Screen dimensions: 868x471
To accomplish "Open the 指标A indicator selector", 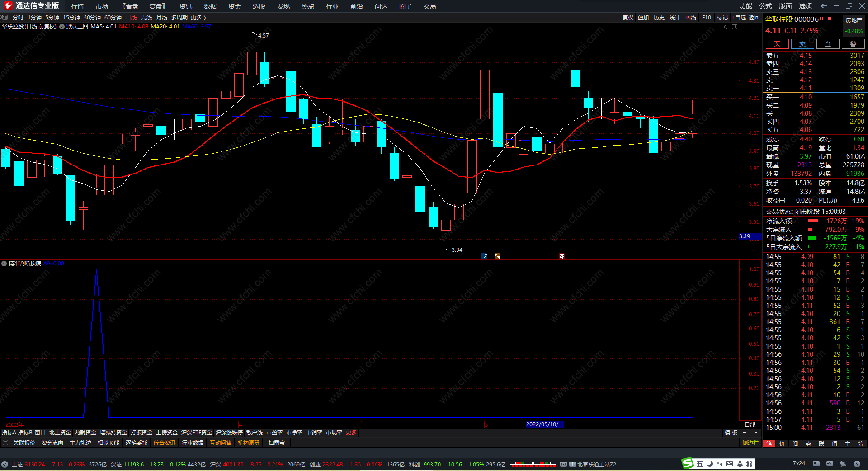I will pos(9,433).
